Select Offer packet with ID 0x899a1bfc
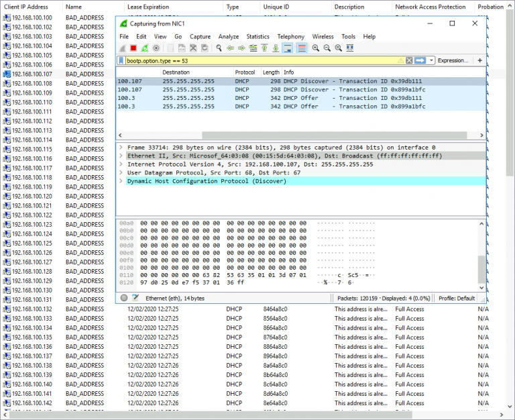Viewport: 515px width, 420px height. (x=301, y=107)
